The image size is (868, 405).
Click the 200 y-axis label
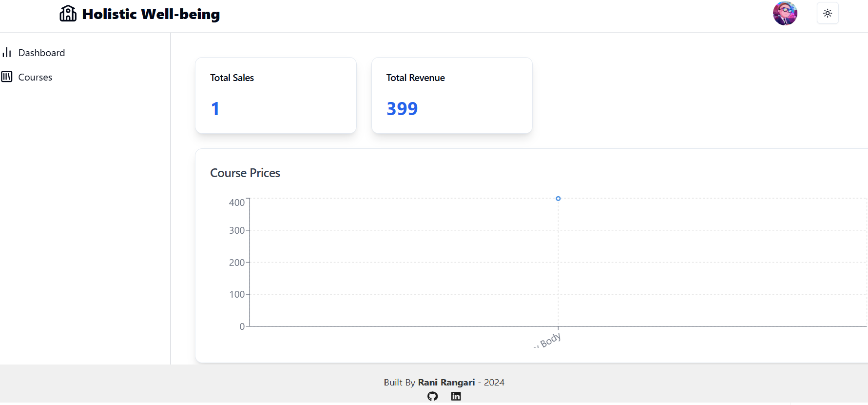tap(237, 263)
